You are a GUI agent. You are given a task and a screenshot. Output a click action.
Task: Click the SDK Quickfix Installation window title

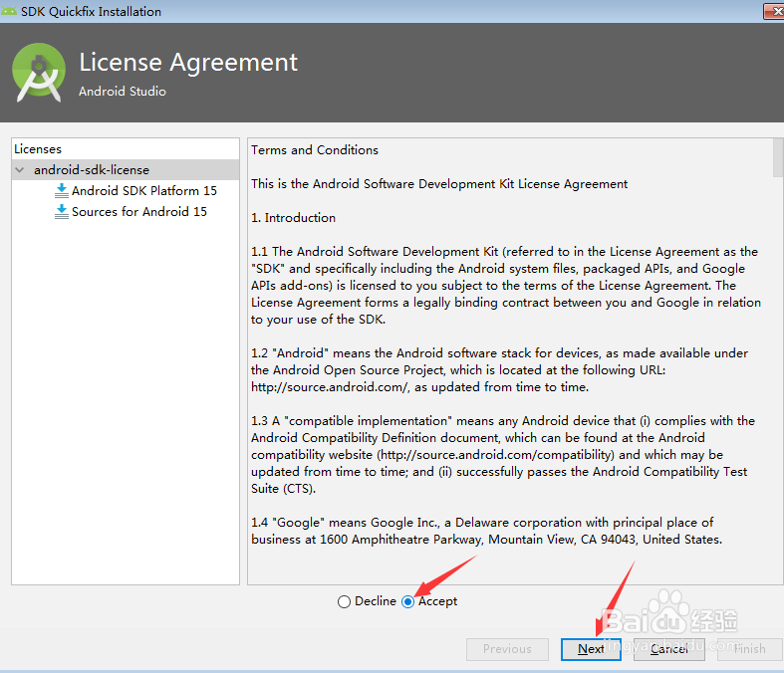91,11
